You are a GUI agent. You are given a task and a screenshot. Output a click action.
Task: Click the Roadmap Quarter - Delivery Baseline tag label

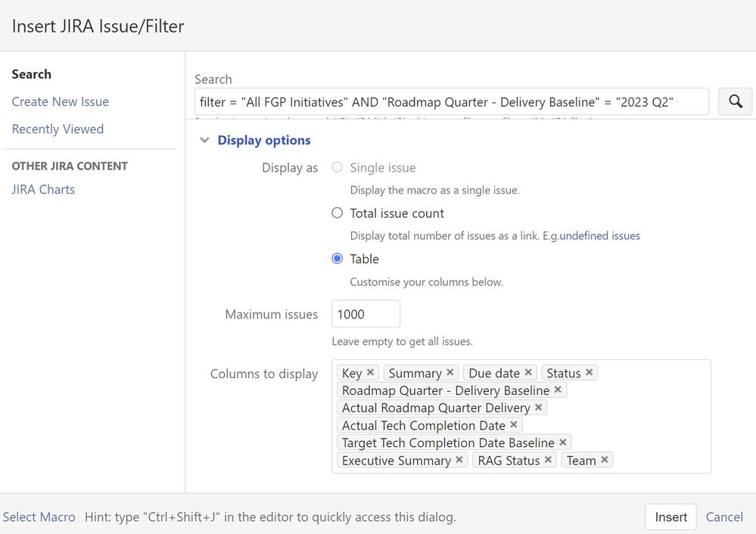(446, 390)
